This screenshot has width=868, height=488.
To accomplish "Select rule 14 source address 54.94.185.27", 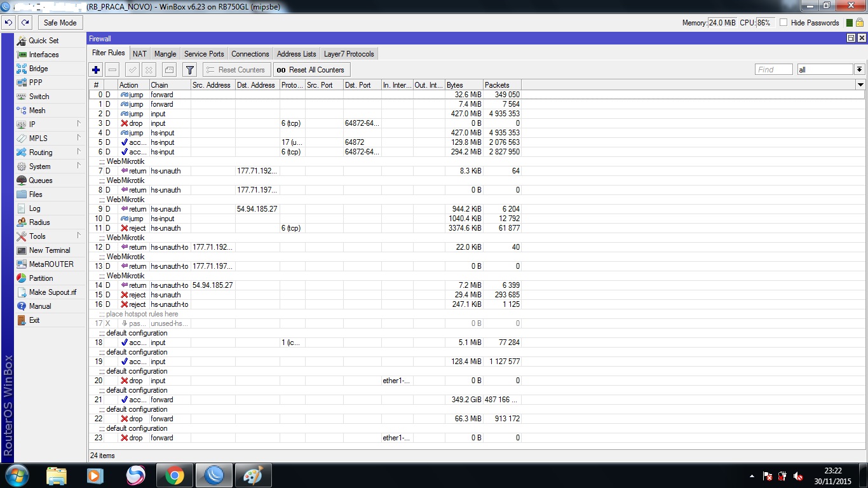I will [x=213, y=285].
